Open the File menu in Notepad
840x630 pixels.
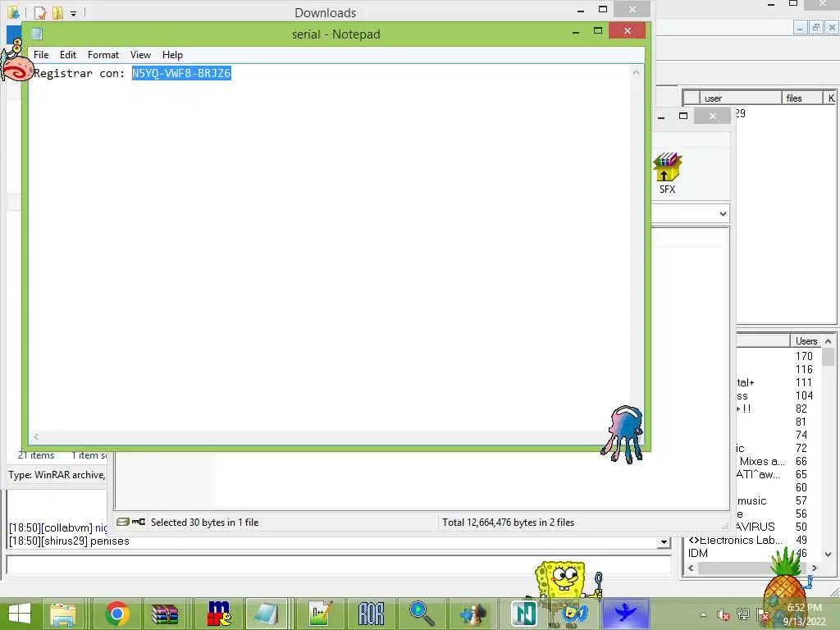41,55
